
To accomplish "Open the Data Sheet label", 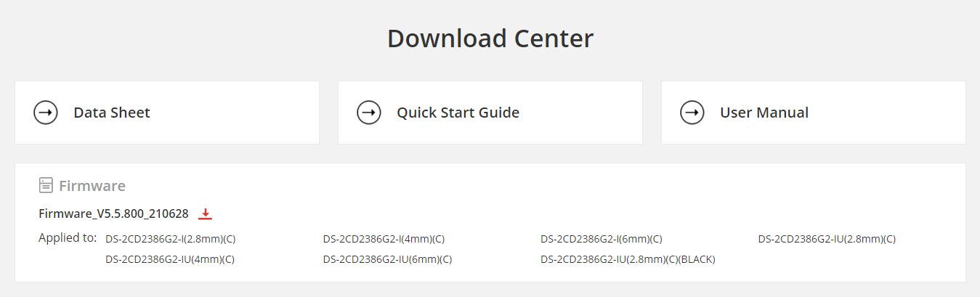I will click(x=112, y=113).
